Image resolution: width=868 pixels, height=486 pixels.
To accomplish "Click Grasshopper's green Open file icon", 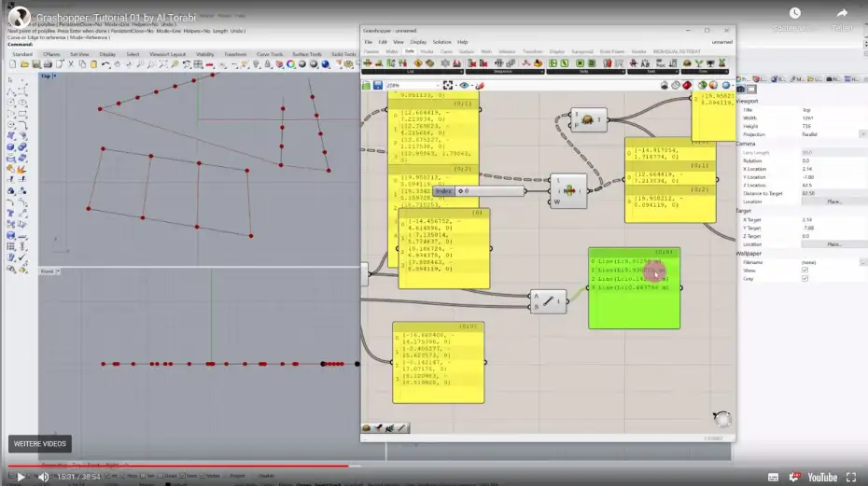I will (367, 85).
